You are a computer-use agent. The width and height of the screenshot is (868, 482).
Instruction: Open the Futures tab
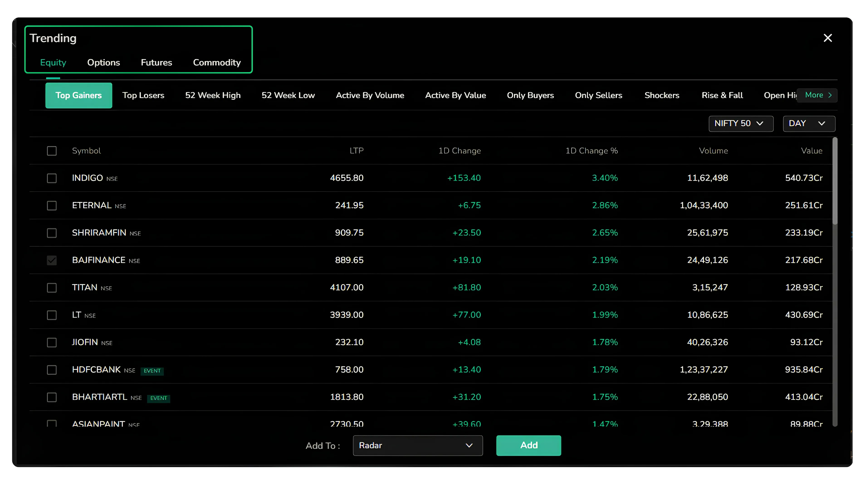[156, 62]
